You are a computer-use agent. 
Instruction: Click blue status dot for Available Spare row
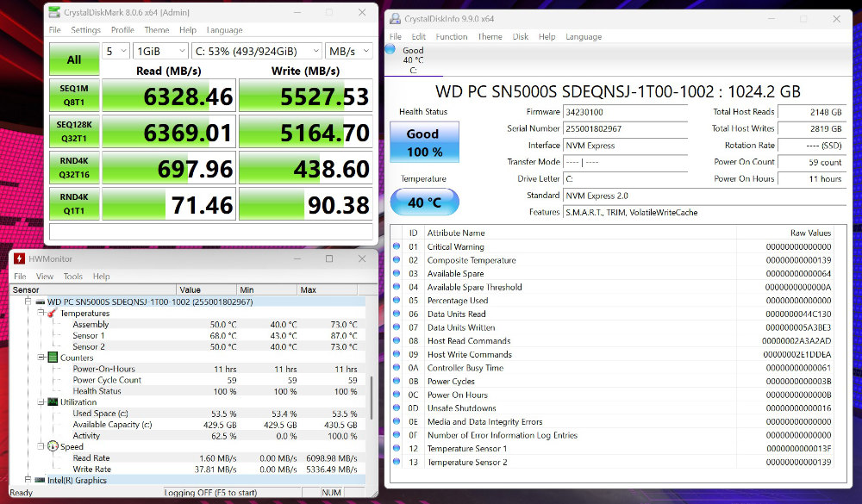pos(397,273)
